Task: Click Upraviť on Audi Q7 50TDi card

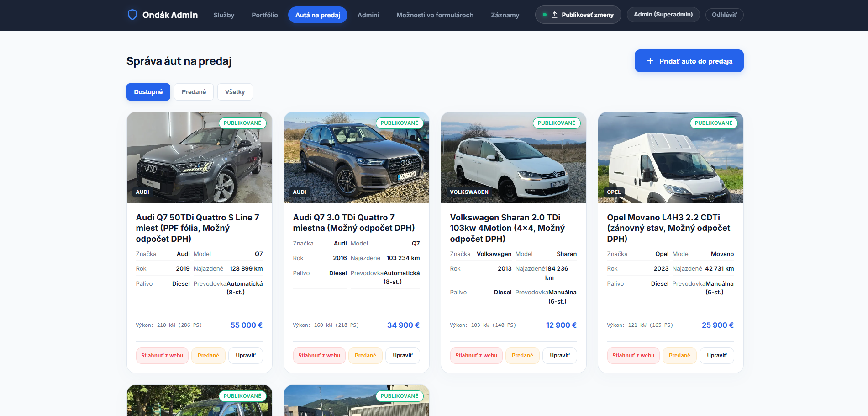Action: click(246, 356)
